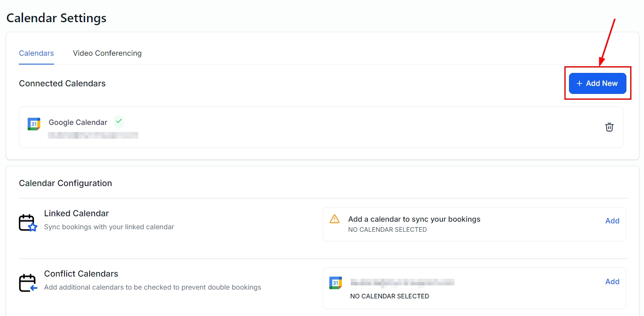Image resolution: width=644 pixels, height=316 pixels.
Task: Click the green connected checkmark badge
Action: click(x=119, y=122)
